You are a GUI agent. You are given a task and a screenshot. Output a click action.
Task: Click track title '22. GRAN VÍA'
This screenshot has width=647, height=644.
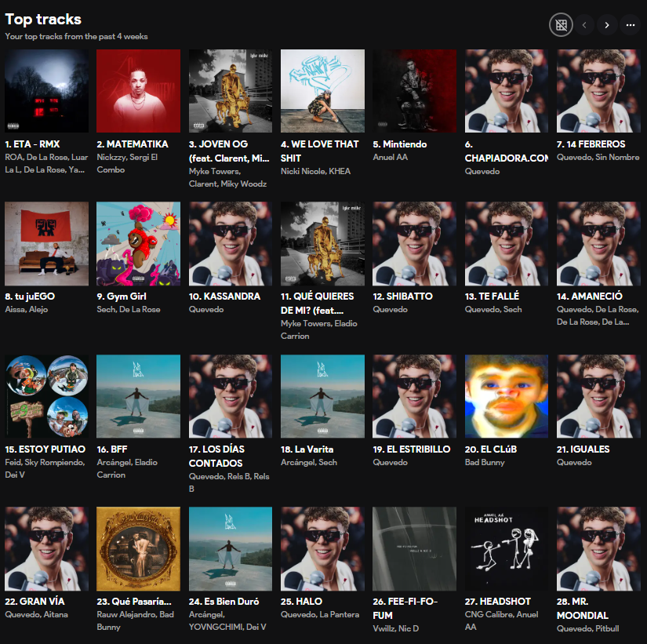pos(35,602)
